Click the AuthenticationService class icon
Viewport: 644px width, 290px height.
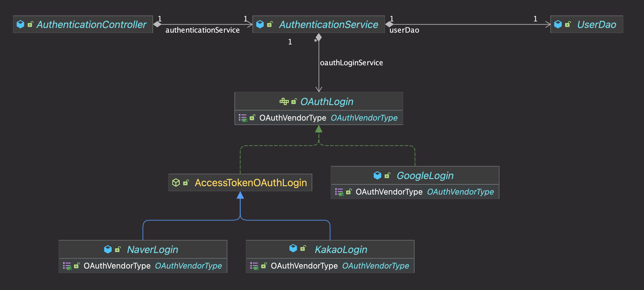click(260, 24)
